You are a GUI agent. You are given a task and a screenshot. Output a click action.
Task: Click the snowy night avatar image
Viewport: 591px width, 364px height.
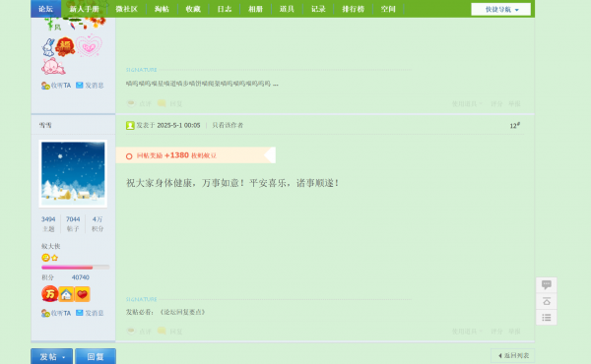click(x=73, y=173)
